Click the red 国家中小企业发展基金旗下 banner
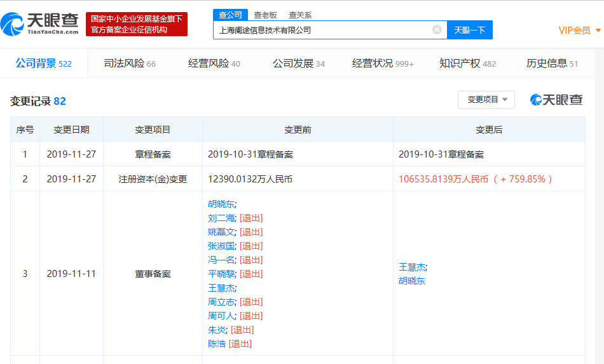 point(137,24)
